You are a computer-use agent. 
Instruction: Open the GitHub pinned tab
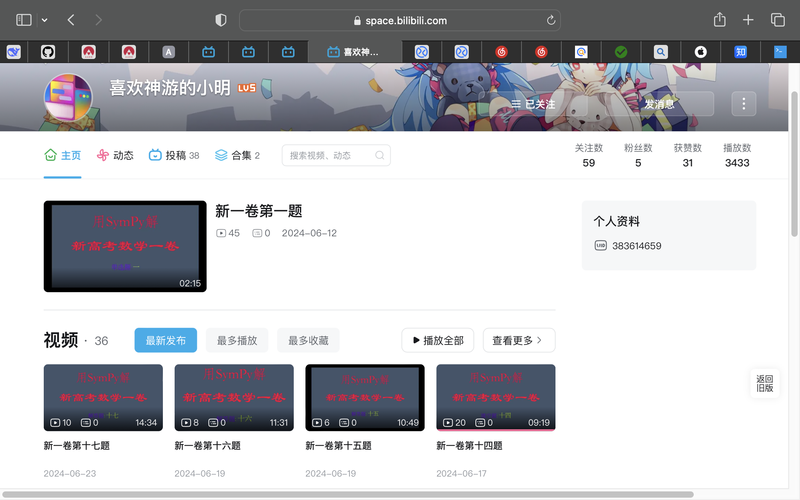point(48,52)
